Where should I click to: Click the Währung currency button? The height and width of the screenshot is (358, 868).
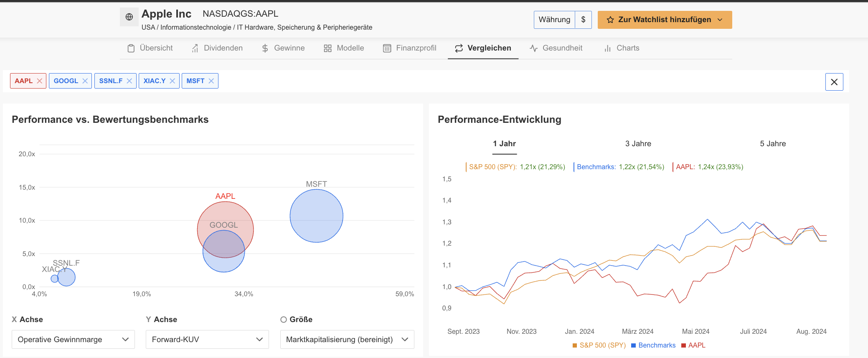coord(554,20)
